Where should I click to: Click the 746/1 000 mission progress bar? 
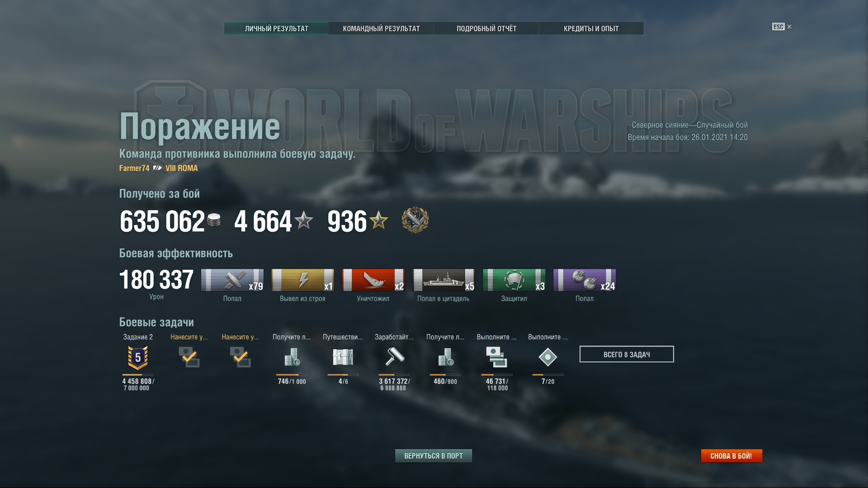pyautogui.click(x=292, y=375)
